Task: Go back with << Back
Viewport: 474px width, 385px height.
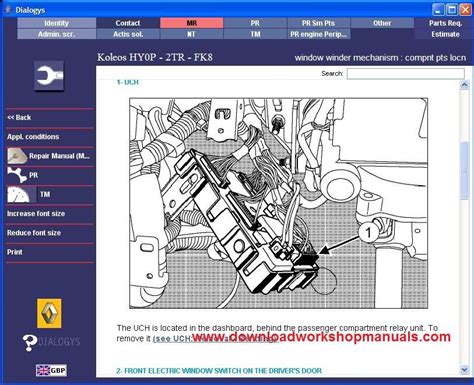Action: pos(19,117)
